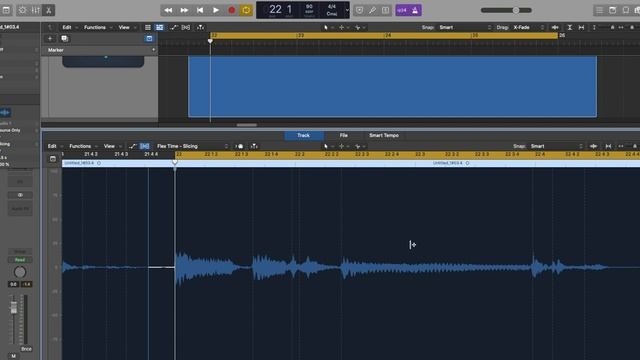Click the tuner icon in the control bar
640x360 pixels.
[x=372, y=10]
